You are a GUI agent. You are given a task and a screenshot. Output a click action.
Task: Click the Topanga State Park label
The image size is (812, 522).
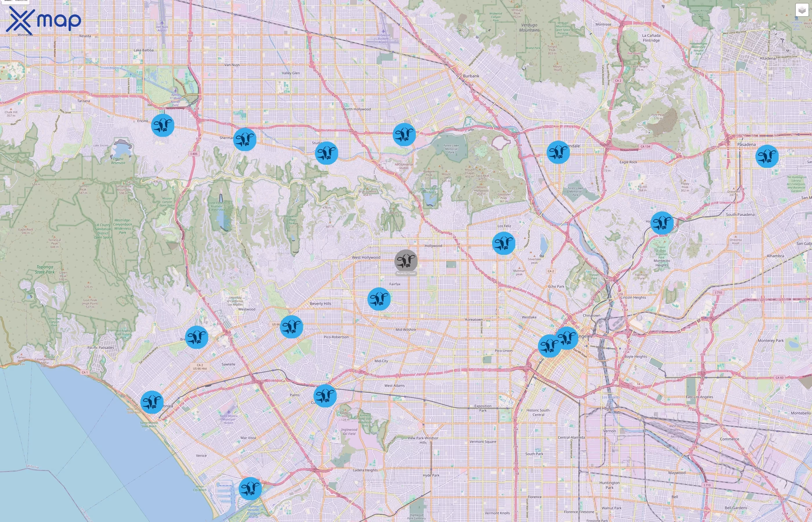pos(45,269)
